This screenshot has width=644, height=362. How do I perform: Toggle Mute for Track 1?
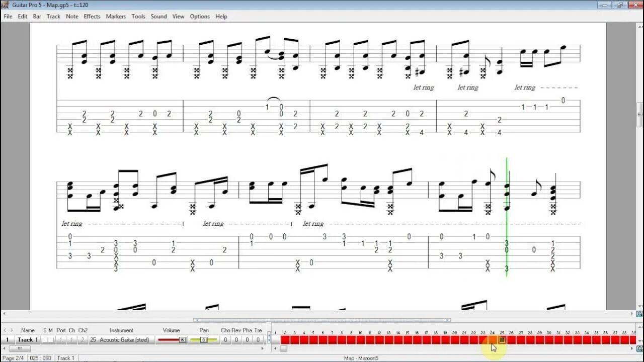pyautogui.click(x=51, y=340)
